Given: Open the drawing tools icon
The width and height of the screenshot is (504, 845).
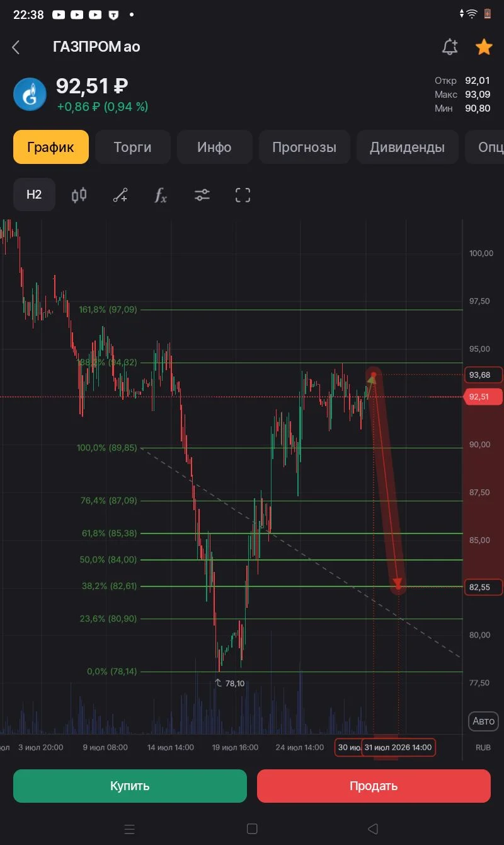Looking at the screenshot, I should click(x=120, y=195).
